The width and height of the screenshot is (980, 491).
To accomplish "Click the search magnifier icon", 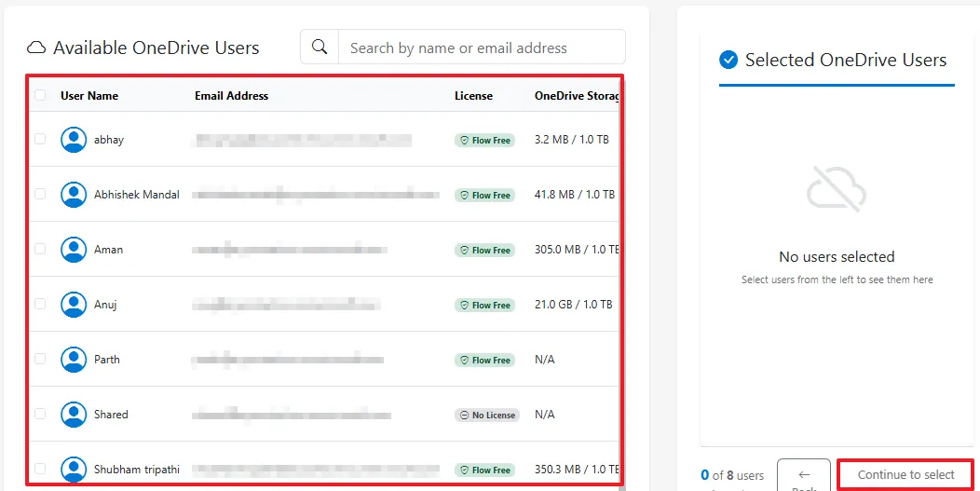I will point(320,47).
